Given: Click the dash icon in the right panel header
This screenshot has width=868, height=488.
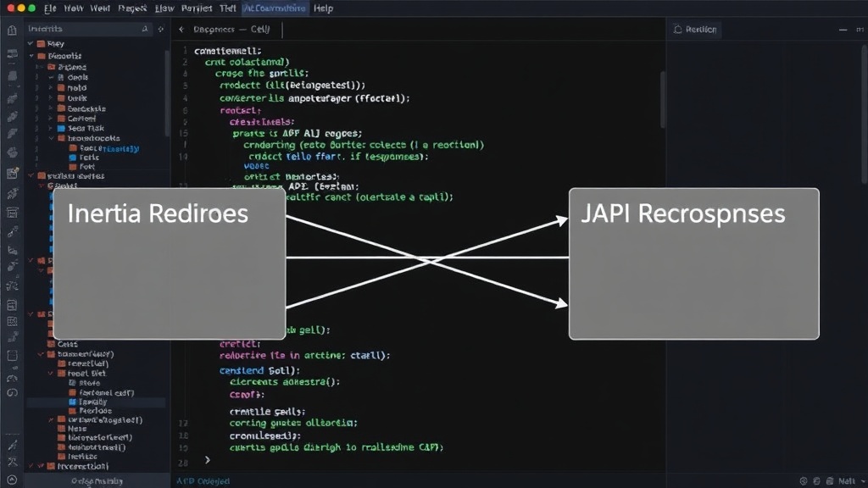Looking at the screenshot, I should [843, 30].
